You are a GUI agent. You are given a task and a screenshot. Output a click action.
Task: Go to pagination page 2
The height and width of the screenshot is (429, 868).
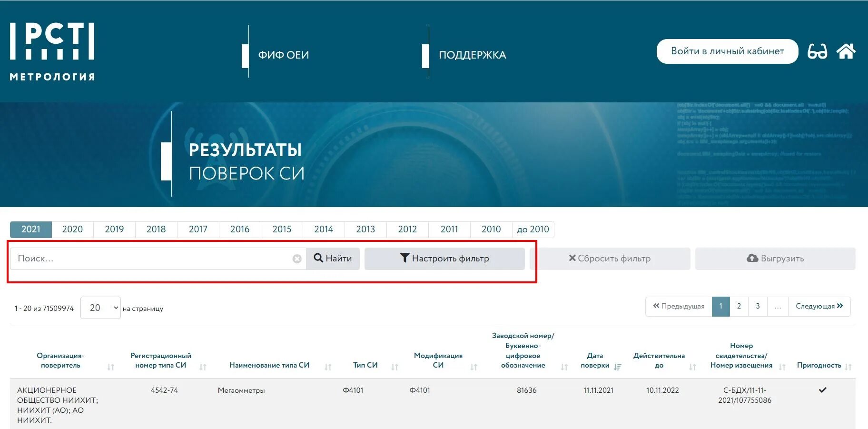[x=739, y=307]
